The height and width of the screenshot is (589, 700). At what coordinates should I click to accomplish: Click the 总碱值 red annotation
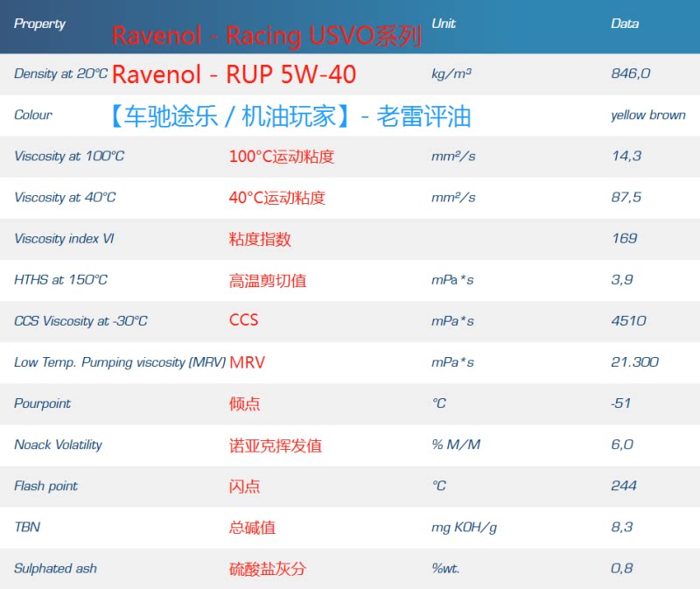pos(252,528)
